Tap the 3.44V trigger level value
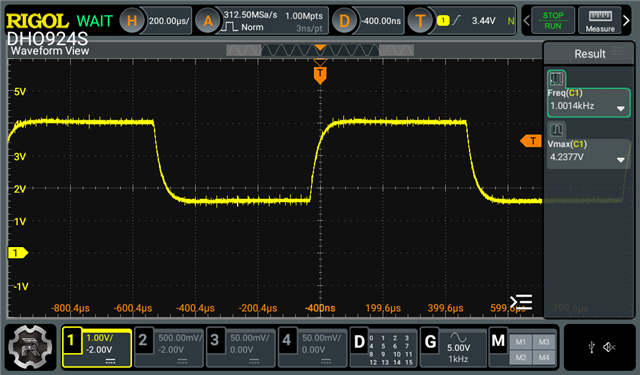Screen dimensions: 640x375 pyautogui.click(x=483, y=20)
